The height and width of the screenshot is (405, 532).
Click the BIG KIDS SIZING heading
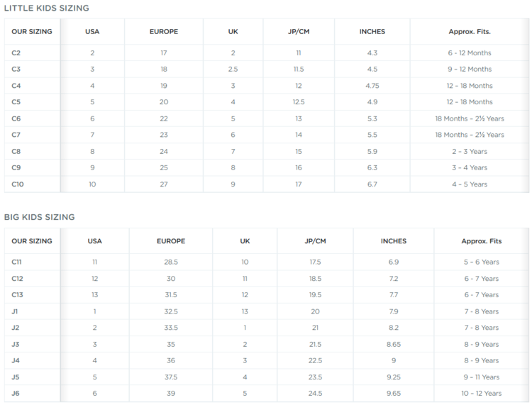[40, 217]
